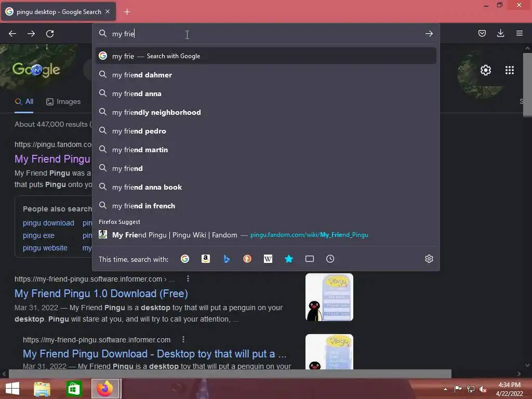Click the vertical scrollbar thumb

[x=527, y=85]
